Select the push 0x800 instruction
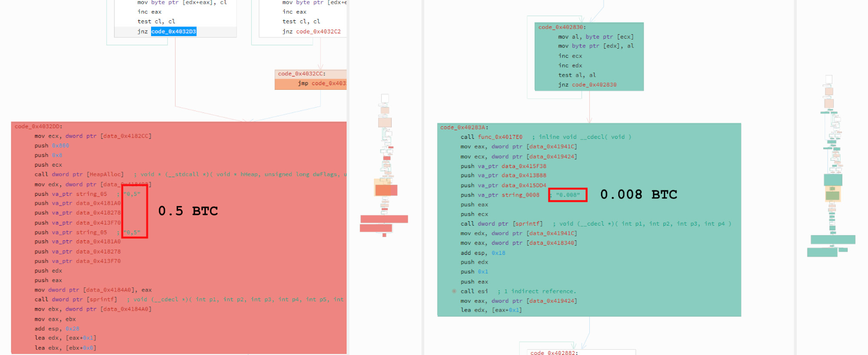 [x=52, y=145]
